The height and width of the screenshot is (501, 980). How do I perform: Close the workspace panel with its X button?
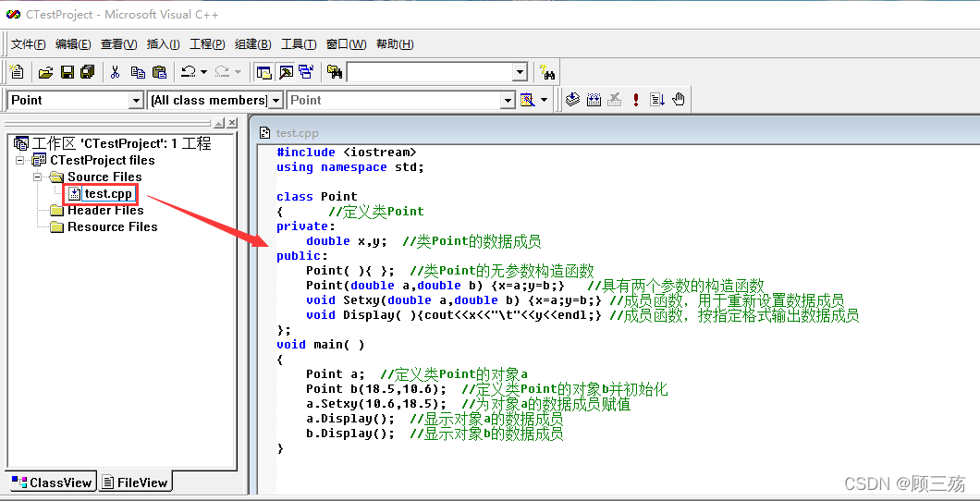(x=232, y=122)
